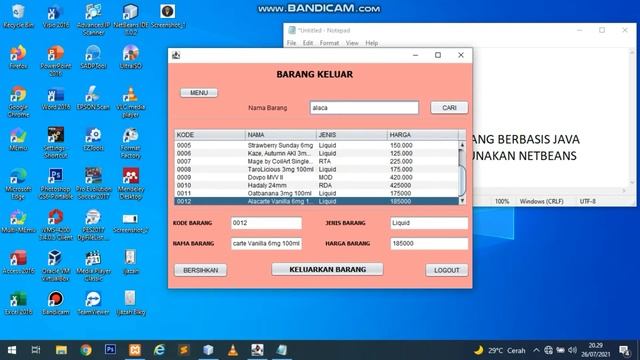Click the XAMPP icon on taskbar
The width and height of the screenshot is (640, 360).
click(x=135, y=350)
